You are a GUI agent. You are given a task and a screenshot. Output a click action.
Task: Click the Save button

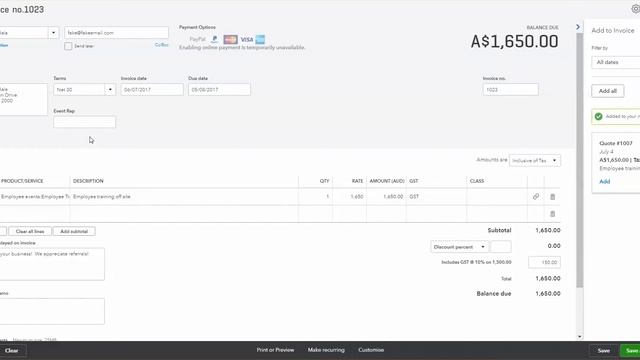(x=604, y=351)
